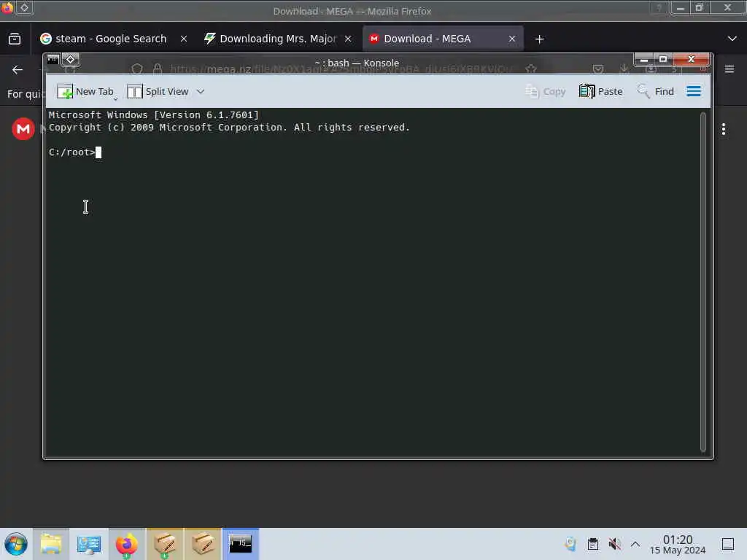Click the Konsole window menu icon in title bar

click(x=53, y=60)
